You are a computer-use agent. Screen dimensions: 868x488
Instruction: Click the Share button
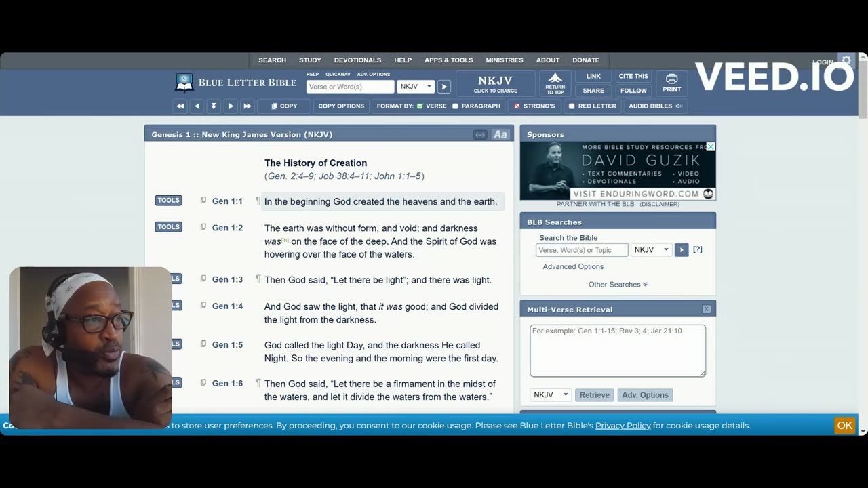pyautogui.click(x=593, y=91)
